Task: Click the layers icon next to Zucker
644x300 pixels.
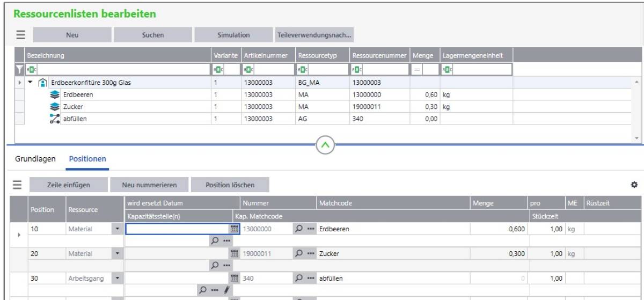Action: (x=54, y=106)
